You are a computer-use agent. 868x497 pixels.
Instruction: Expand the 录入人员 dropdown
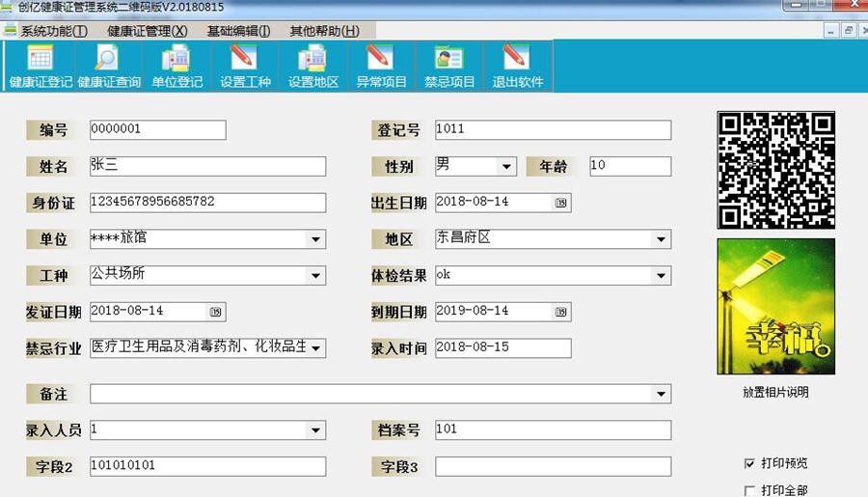[315, 430]
